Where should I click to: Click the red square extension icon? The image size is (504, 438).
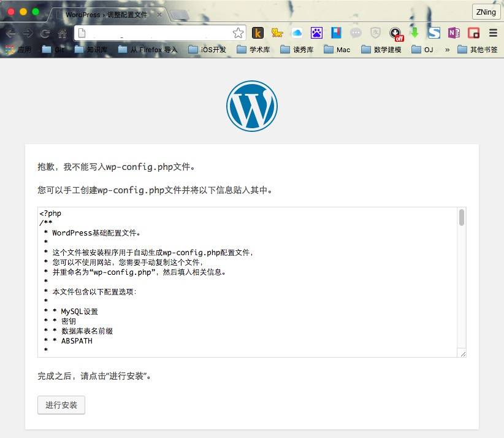[473, 33]
